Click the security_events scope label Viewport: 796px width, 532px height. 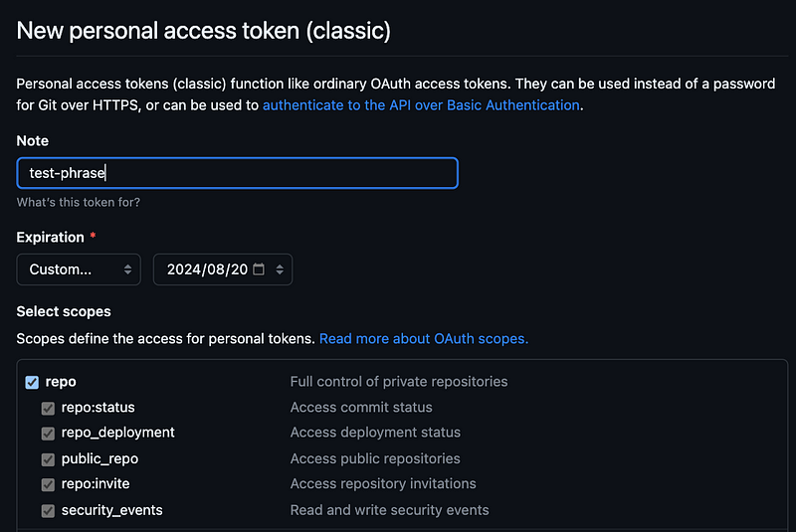pos(111,510)
